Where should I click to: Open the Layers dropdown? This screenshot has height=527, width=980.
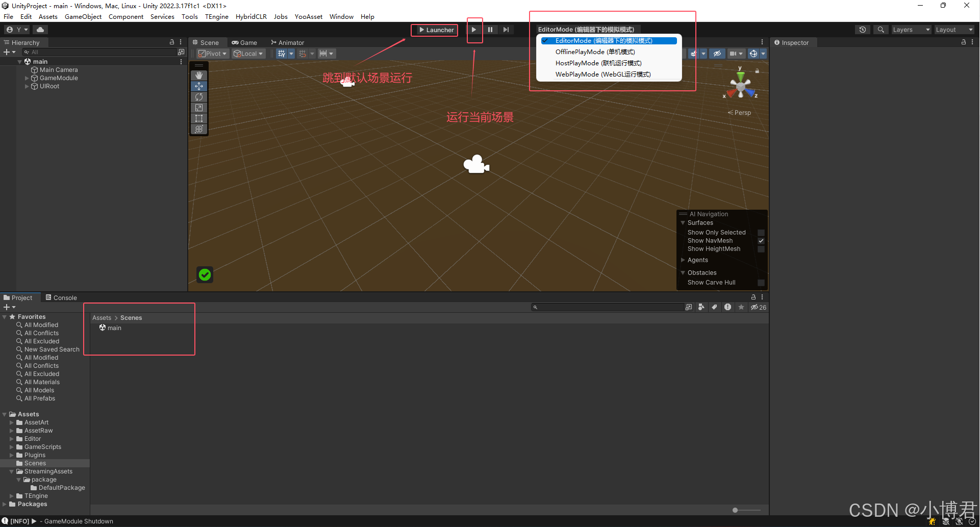coord(911,29)
